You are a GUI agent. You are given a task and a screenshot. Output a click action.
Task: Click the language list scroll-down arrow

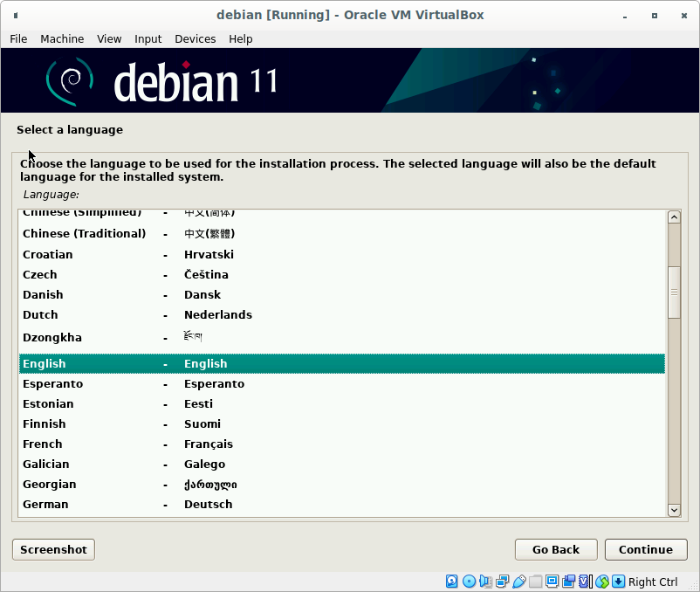pos(673,510)
